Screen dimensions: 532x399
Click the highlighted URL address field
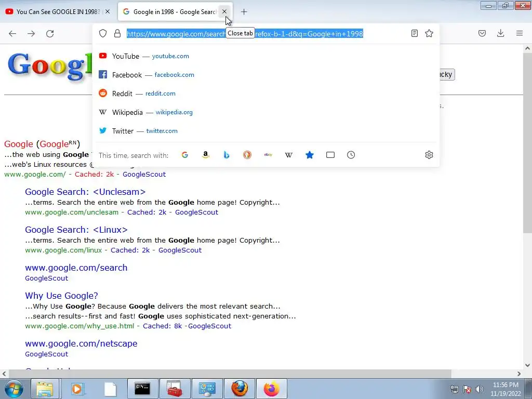(245, 34)
